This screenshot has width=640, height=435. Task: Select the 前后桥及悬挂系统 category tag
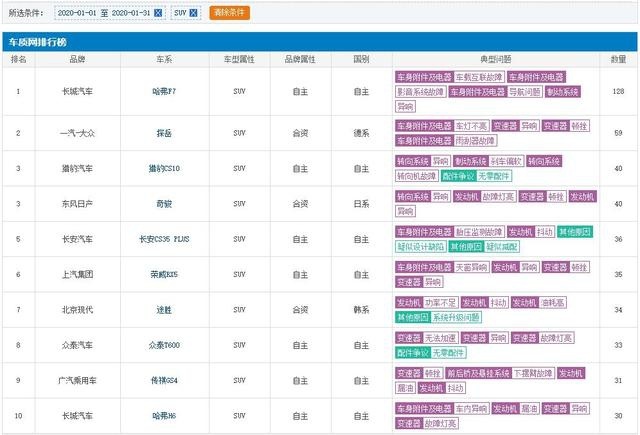pos(478,373)
